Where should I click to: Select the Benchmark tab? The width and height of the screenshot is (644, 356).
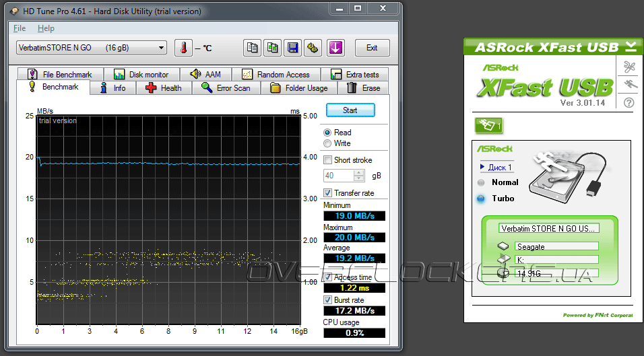click(53, 87)
